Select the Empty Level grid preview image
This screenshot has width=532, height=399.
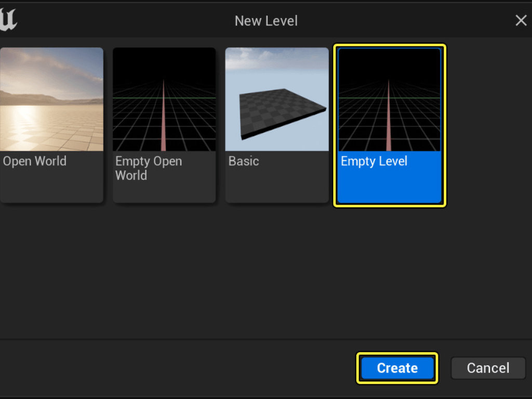click(389, 99)
